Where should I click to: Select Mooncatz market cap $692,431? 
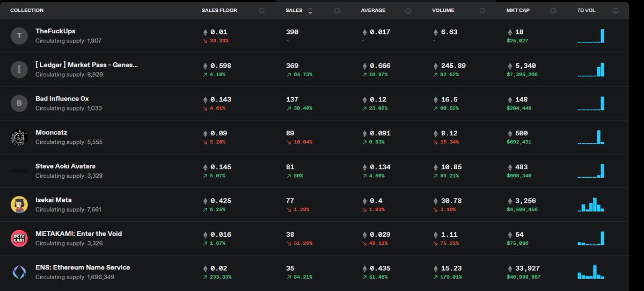coord(518,142)
